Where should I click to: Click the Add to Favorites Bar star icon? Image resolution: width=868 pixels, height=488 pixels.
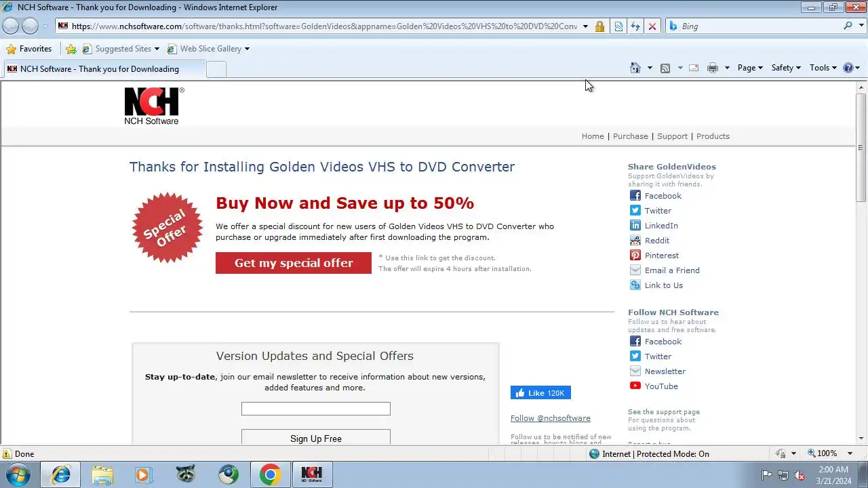[x=71, y=49]
